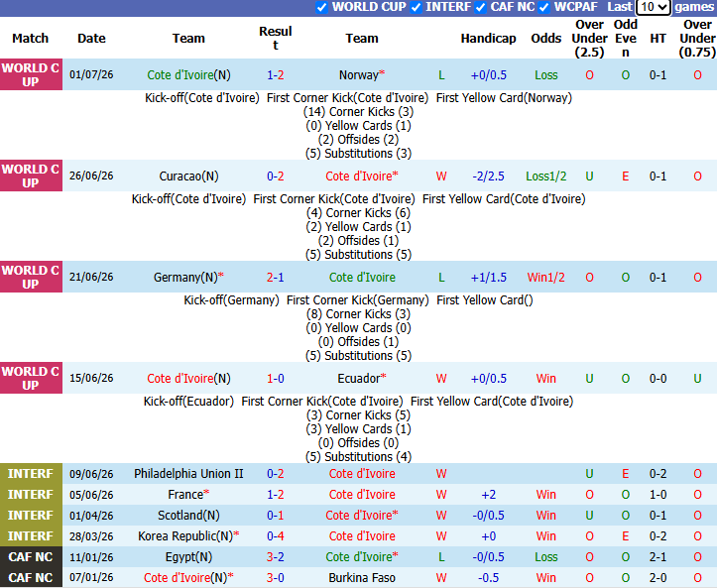Open Egypt(N) team link
This screenshot has width=717, height=588.
click(188, 557)
